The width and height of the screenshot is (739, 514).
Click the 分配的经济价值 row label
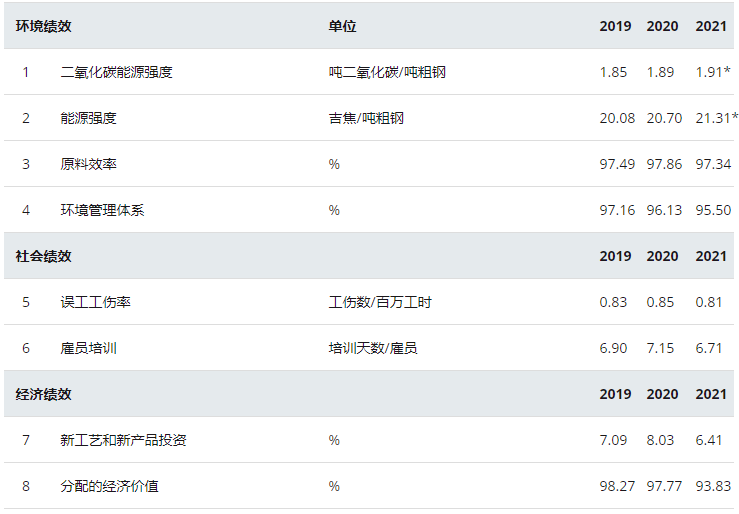pos(109,486)
